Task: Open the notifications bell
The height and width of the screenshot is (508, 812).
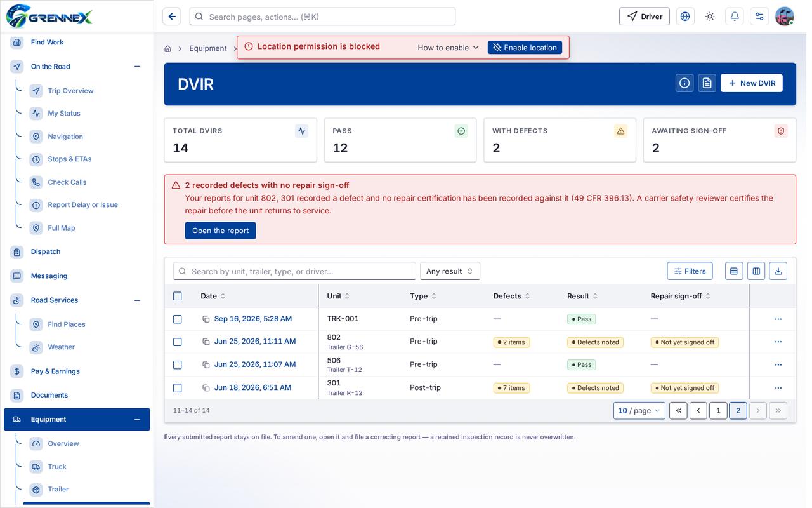Action: pyautogui.click(x=735, y=17)
